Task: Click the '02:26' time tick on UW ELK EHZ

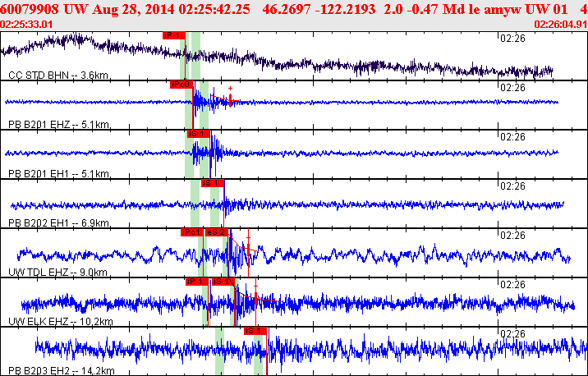Action: (x=512, y=285)
